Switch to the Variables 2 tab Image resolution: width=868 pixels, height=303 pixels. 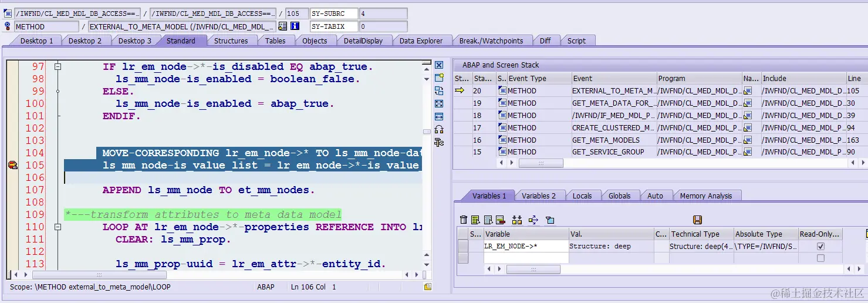click(539, 196)
